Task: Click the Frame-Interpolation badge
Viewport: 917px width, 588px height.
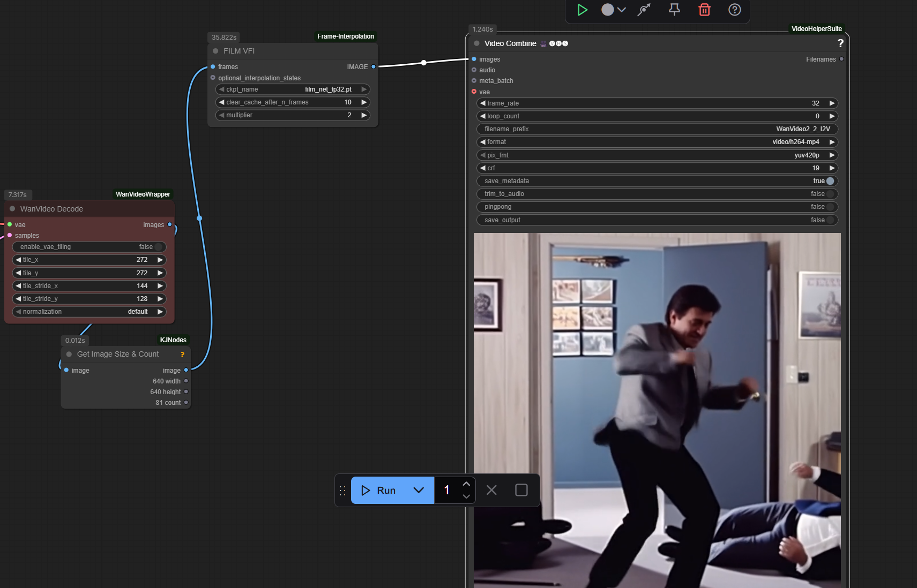Action: [346, 36]
